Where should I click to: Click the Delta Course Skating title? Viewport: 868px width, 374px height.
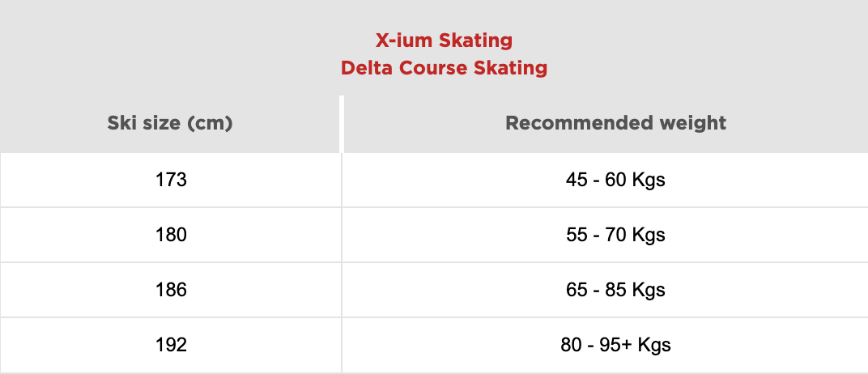444,68
